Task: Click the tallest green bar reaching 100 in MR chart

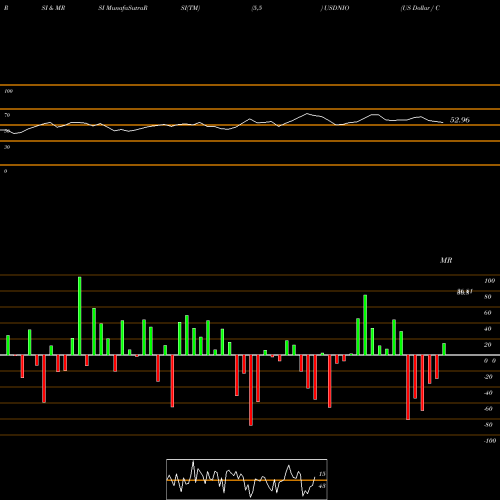Action: (80, 316)
